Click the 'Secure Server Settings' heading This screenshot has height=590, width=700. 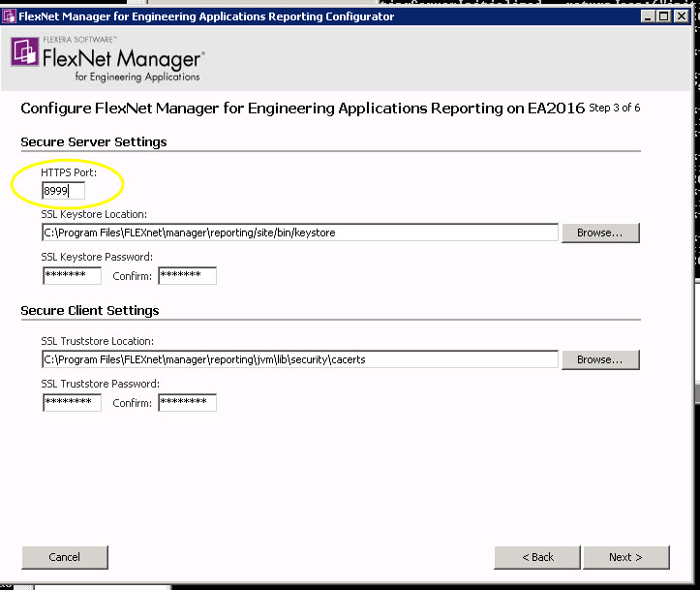pyautogui.click(x=94, y=142)
